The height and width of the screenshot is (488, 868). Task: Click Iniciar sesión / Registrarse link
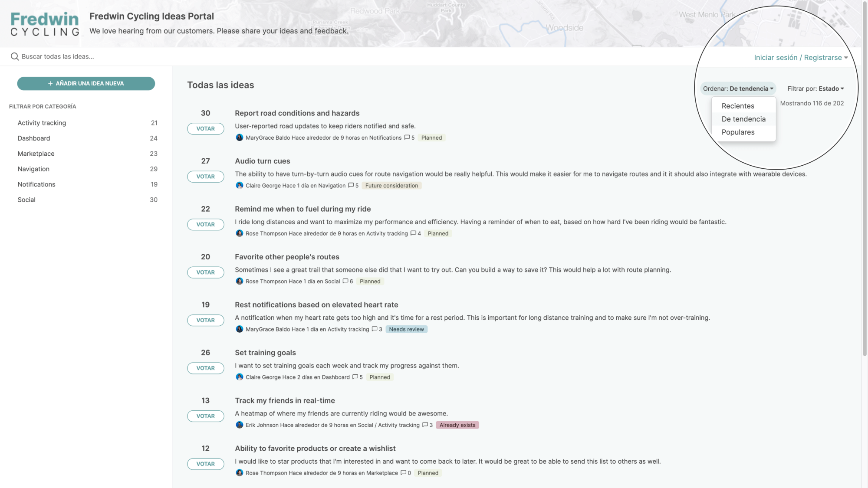click(x=799, y=57)
